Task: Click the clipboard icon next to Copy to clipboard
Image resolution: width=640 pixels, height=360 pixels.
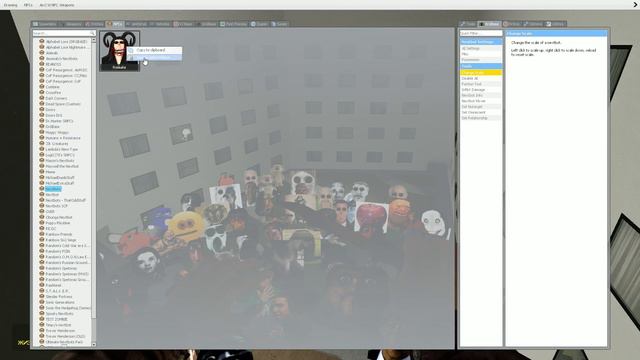Action: 131,50
